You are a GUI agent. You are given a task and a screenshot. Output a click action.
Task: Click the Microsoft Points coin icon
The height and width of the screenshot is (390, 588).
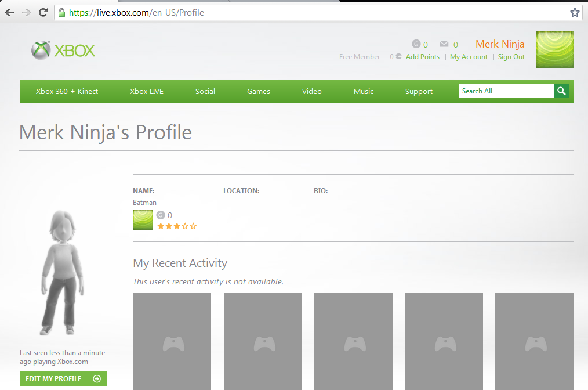click(x=398, y=56)
